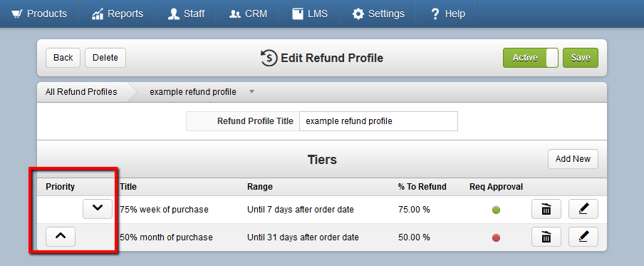The image size is (644, 266).
Task: Click the refund dollar icon beside title
Action: coord(269,58)
